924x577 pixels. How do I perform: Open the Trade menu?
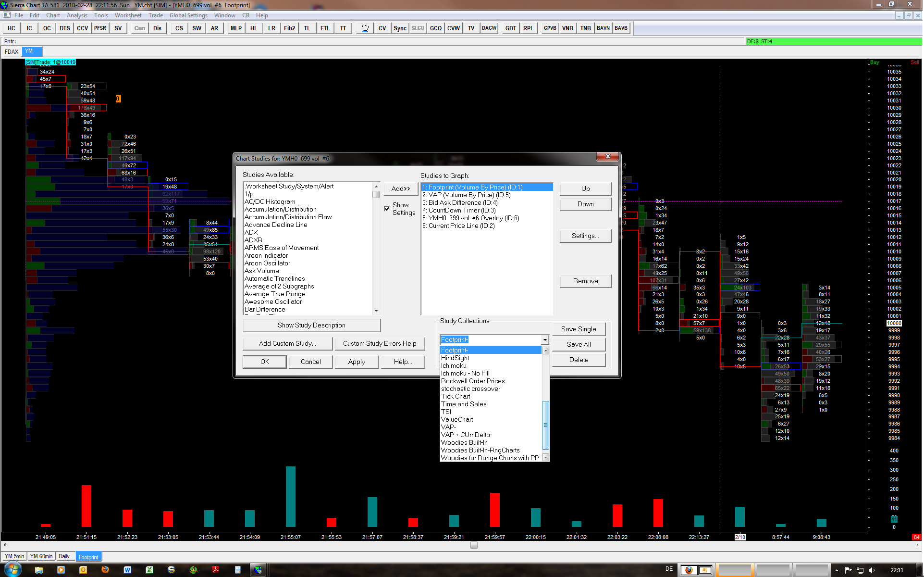pos(156,15)
